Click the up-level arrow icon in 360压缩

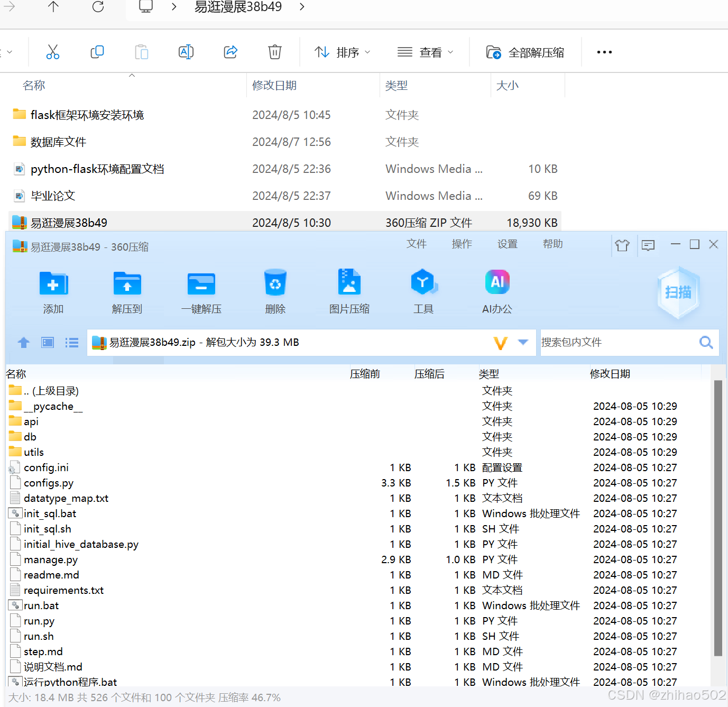(24, 343)
